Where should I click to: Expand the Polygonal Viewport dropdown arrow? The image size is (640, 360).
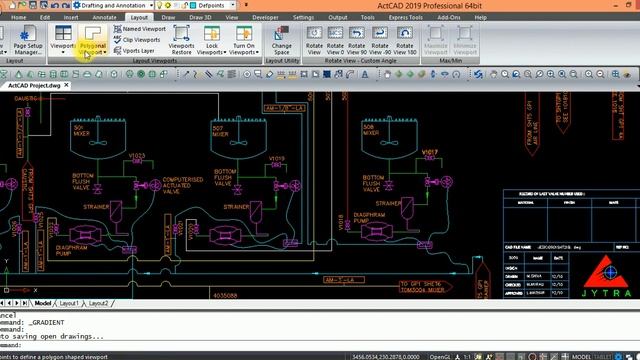click(x=105, y=52)
